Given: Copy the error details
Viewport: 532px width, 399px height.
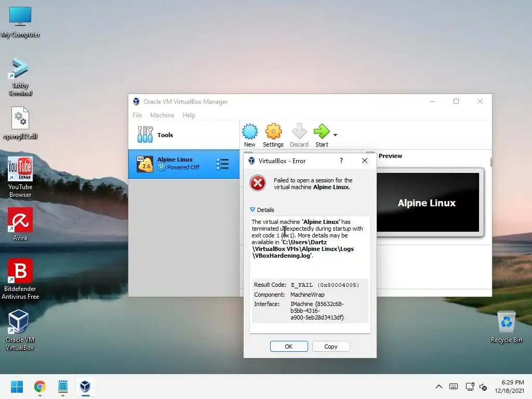Looking at the screenshot, I should (331, 347).
